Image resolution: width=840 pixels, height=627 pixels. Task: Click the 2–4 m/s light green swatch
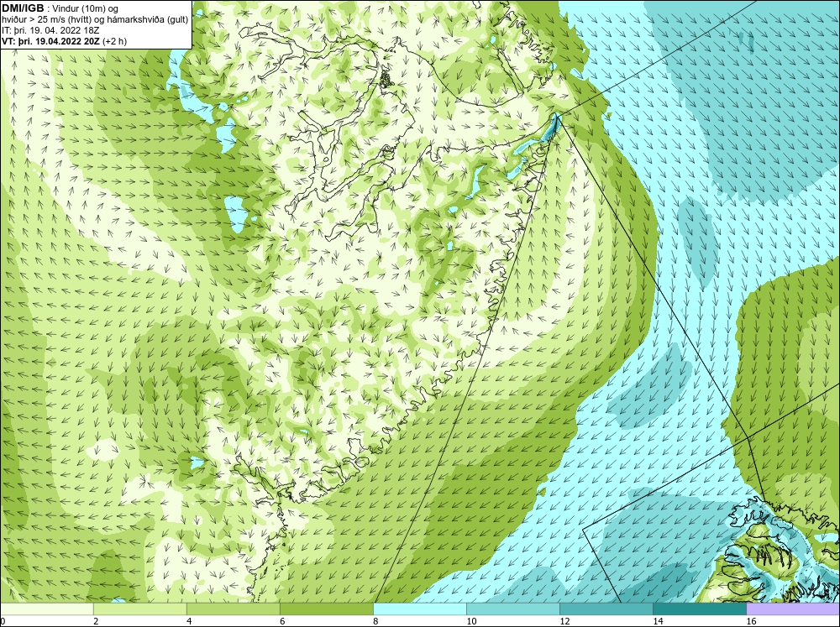pyautogui.click(x=140, y=609)
